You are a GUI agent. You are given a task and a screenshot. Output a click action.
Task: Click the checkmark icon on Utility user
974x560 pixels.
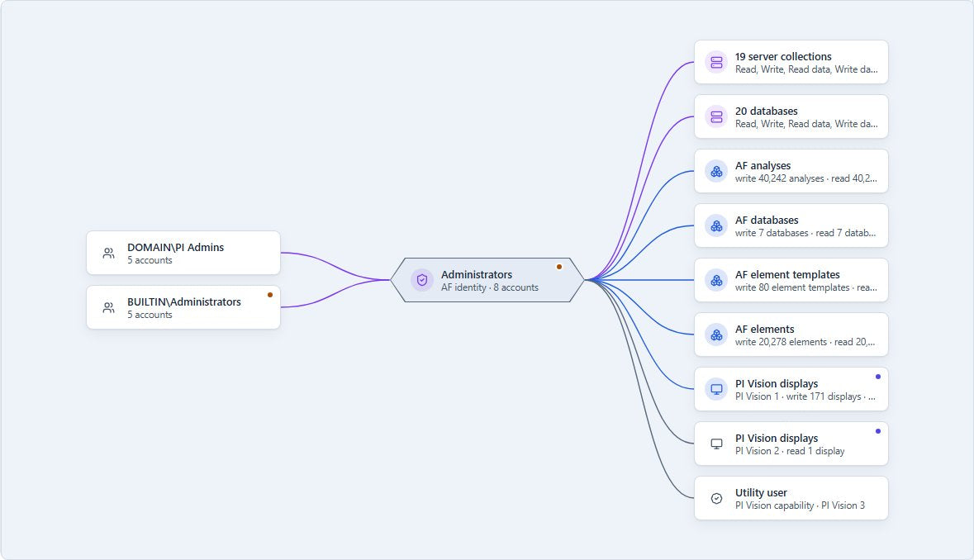716,499
